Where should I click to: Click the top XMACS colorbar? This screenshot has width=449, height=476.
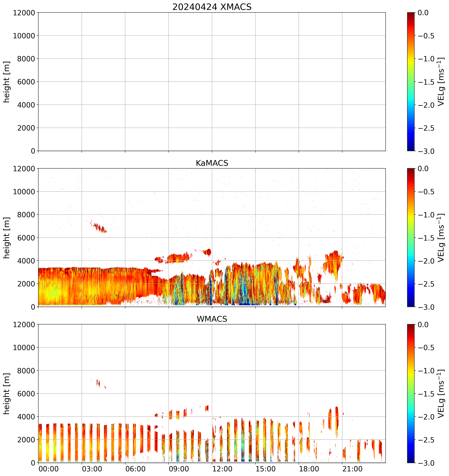pos(411,81)
